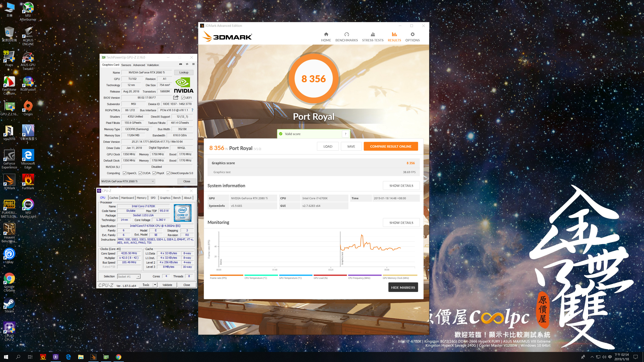Image resolution: width=644 pixels, height=362 pixels.
Task: Open 3DMark OPTIONS gear
Action: (412, 37)
